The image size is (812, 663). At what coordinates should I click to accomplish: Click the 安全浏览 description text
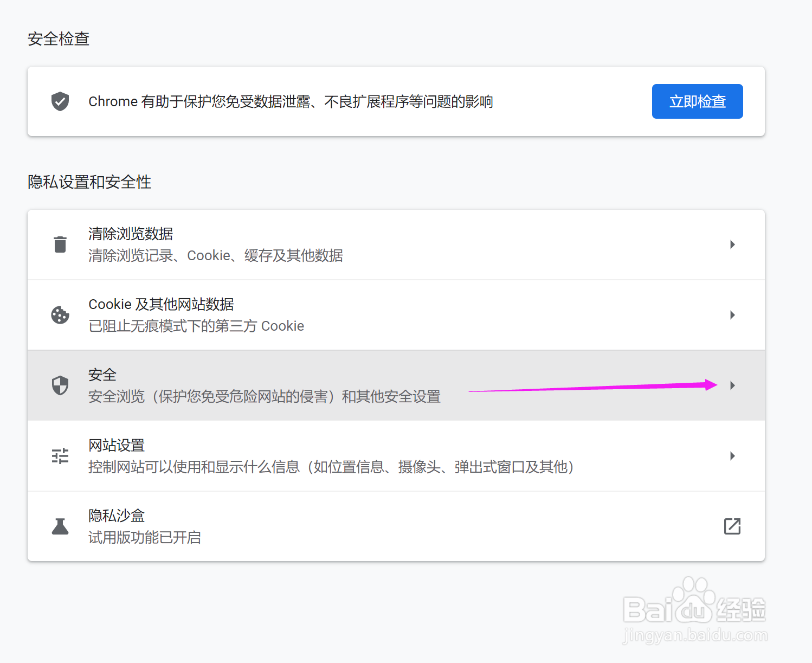click(265, 396)
